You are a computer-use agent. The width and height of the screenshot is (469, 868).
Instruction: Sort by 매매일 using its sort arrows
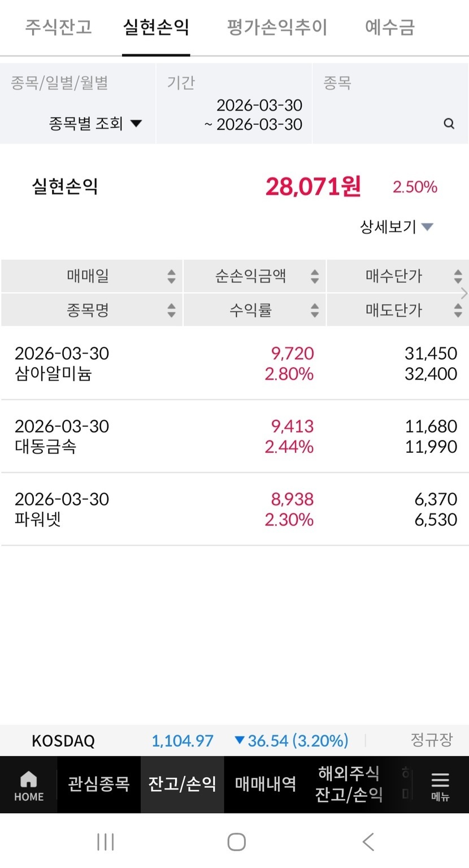pos(172,277)
